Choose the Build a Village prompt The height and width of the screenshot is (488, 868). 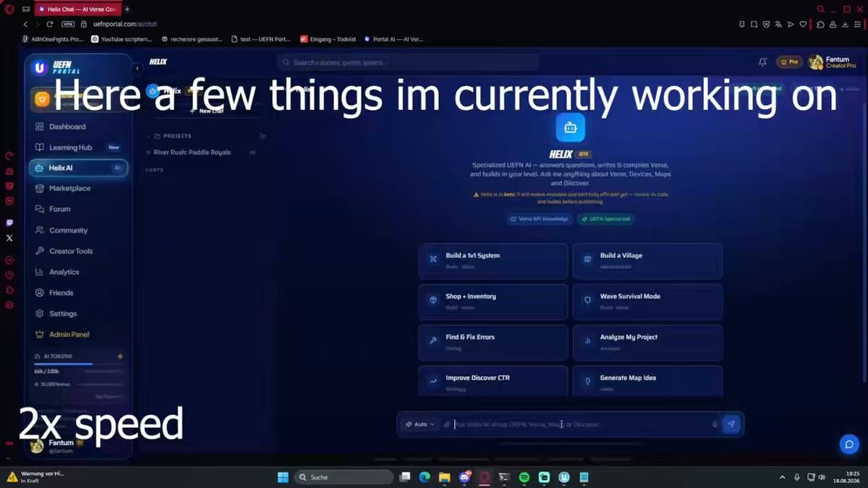pyautogui.click(x=647, y=261)
